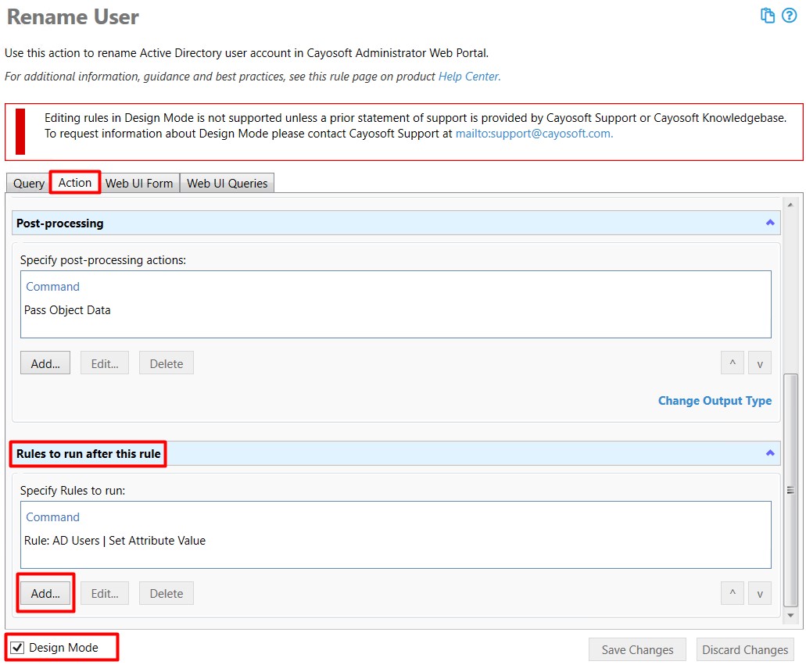Click the Save Changes button
The width and height of the screenshot is (806, 672).
pyautogui.click(x=637, y=650)
